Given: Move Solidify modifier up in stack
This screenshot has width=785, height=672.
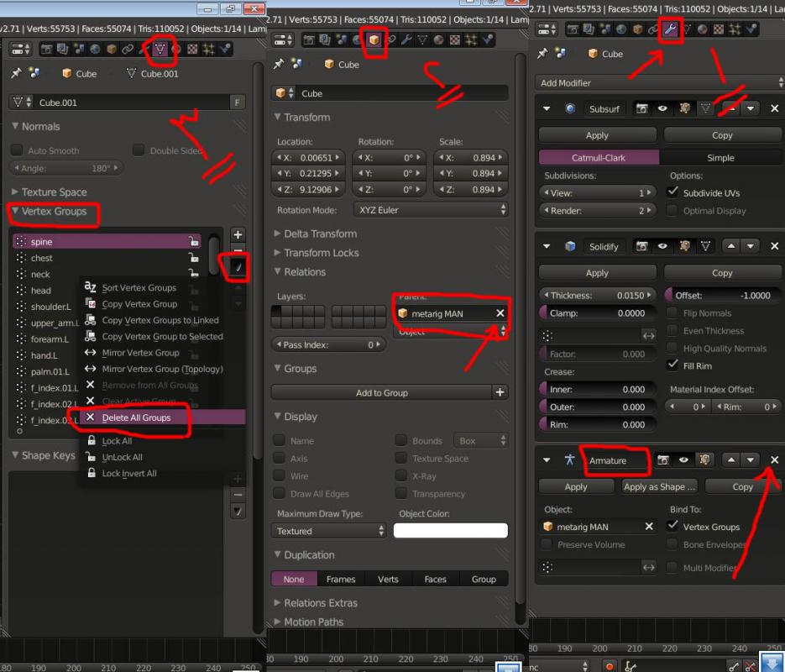Looking at the screenshot, I should (x=731, y=246).
